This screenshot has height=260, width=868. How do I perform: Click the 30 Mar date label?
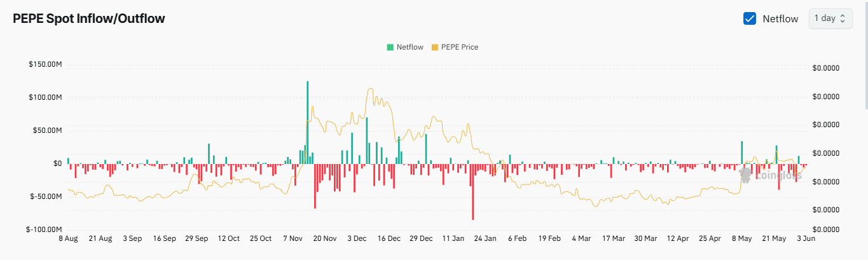click(646, 239)
